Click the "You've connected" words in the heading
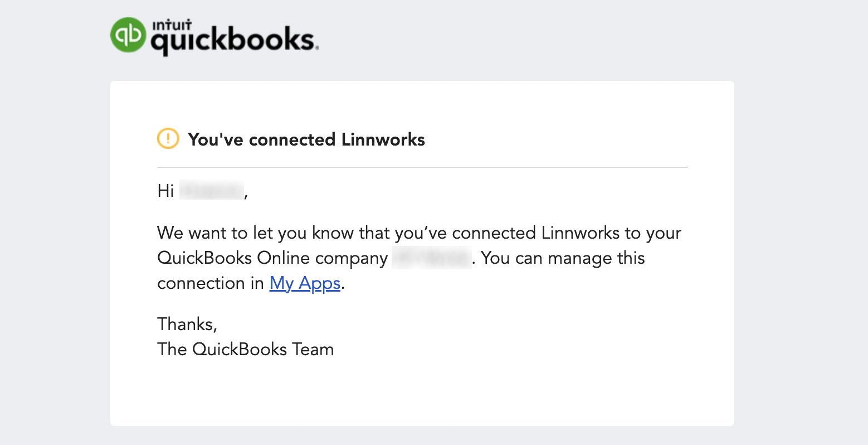Viewport: 868px width, 445px height. 262,139
